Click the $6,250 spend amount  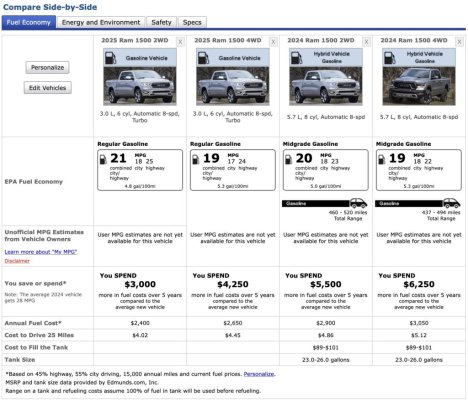(x=419, y=284)
